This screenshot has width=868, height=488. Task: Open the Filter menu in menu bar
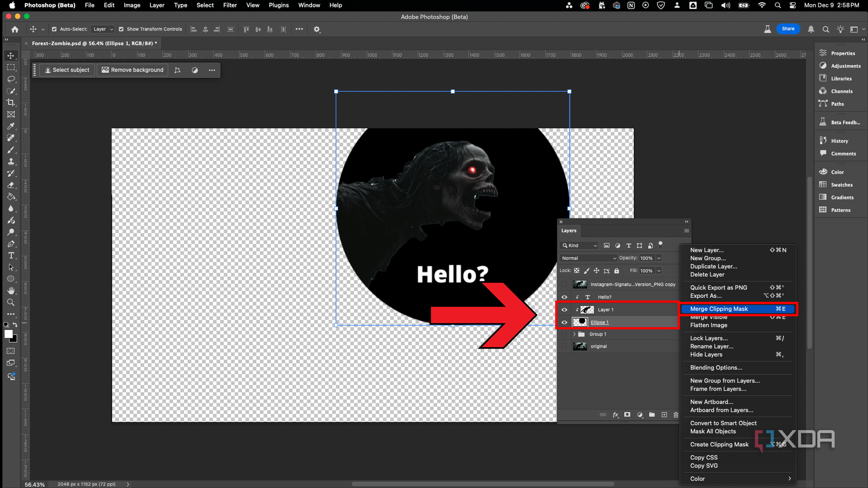[x=230, y=5]
